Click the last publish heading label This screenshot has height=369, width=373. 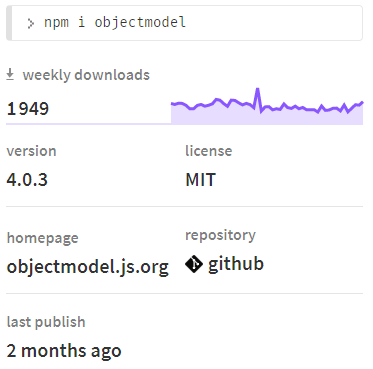click(x=46, y=322)
